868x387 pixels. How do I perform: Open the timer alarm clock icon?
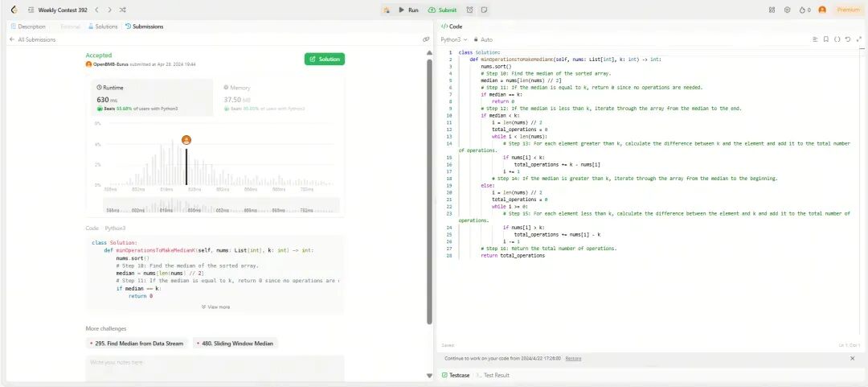coord(470,10)
